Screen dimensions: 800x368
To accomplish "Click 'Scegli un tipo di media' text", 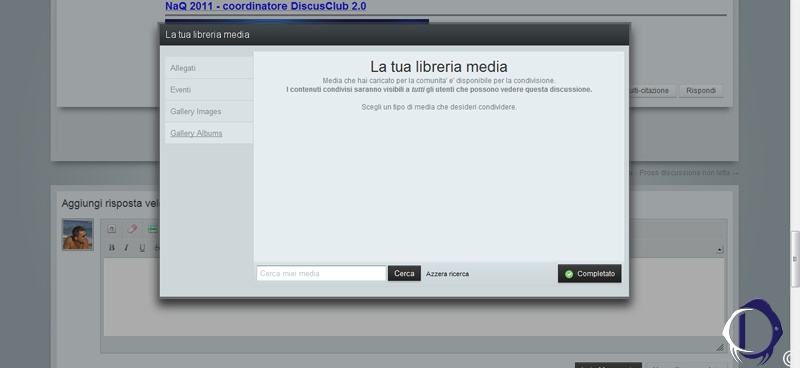I will [439, 107].
